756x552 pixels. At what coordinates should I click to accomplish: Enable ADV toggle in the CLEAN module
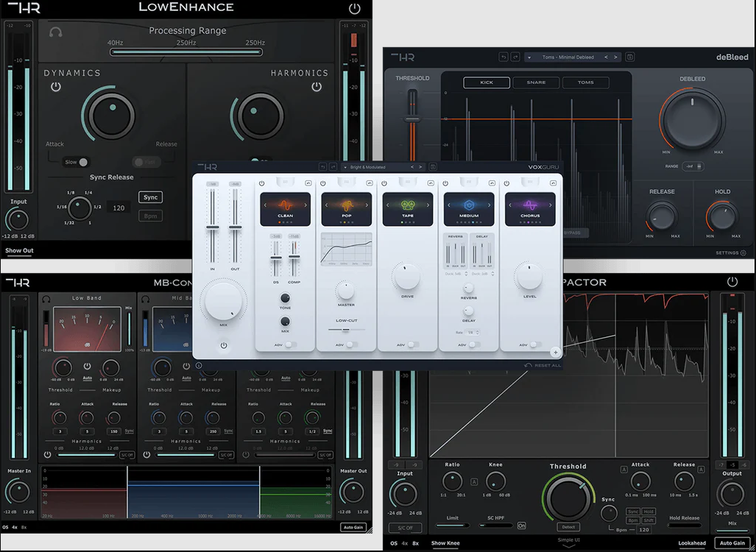tap(291, 344)
